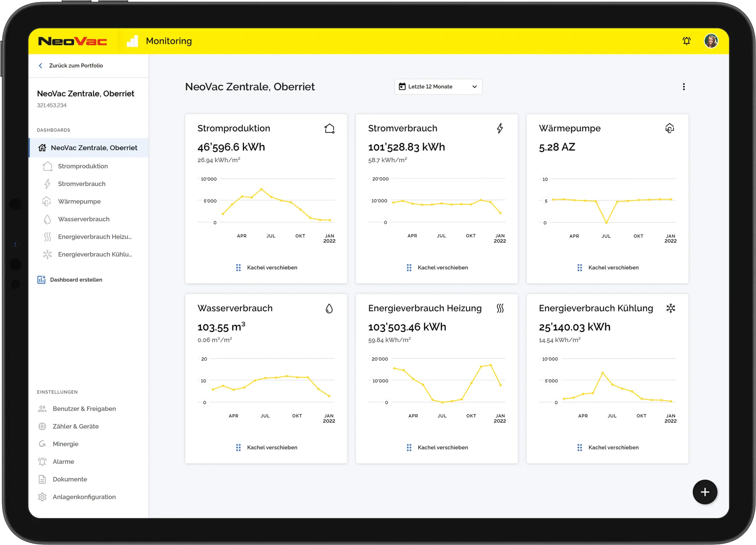The image size is (756, 545).
Task: Click Dashboard erstellen
Action: (x=76, y=280)
